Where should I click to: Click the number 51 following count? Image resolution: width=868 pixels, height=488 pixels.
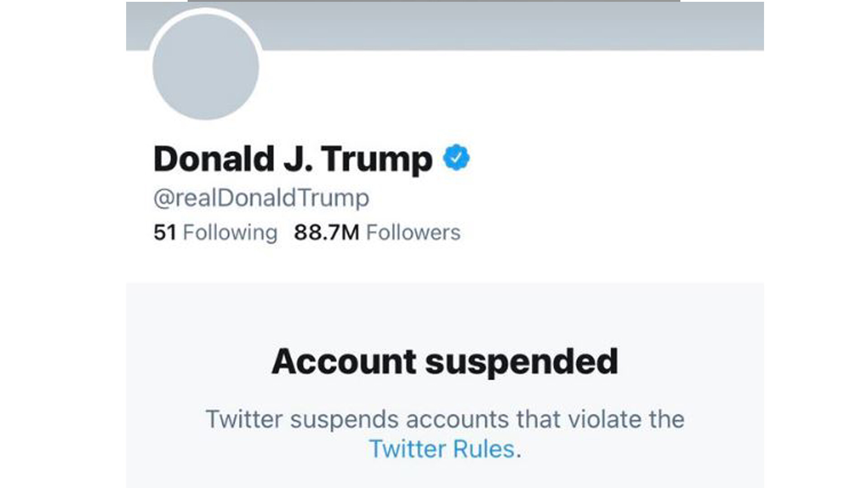click(165, 233)
